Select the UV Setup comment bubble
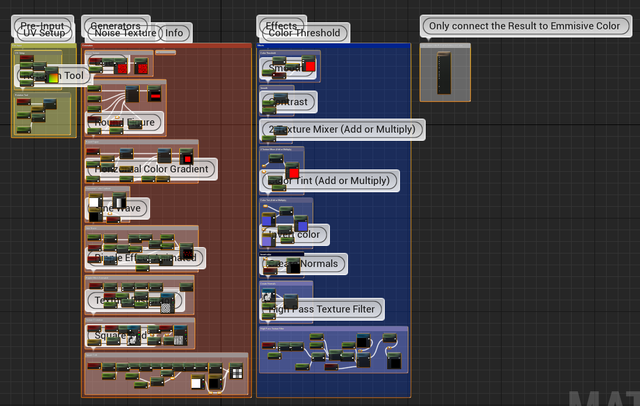 coord(44,33)
